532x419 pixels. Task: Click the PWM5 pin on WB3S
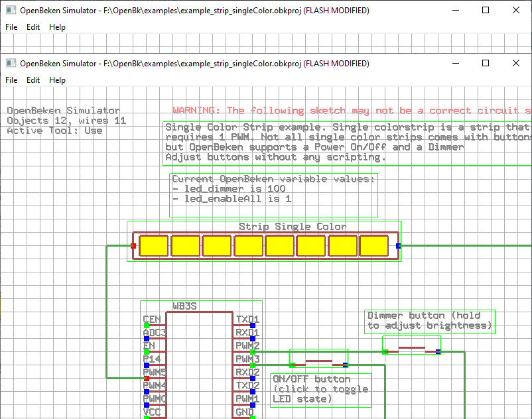[147, 379]
